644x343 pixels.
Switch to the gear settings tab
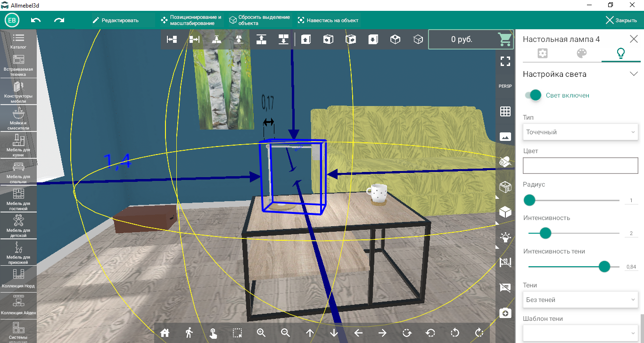[x=542, y=53]
